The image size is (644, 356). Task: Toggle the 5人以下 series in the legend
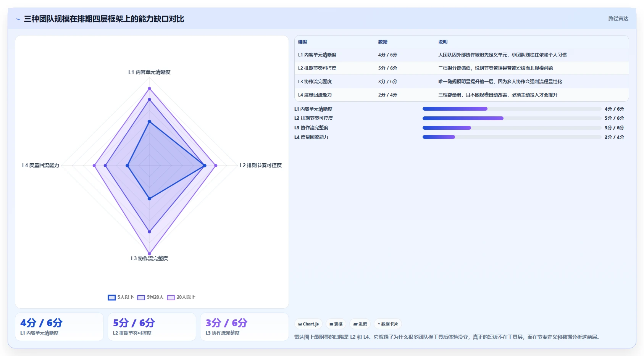(x=121, y=297)
